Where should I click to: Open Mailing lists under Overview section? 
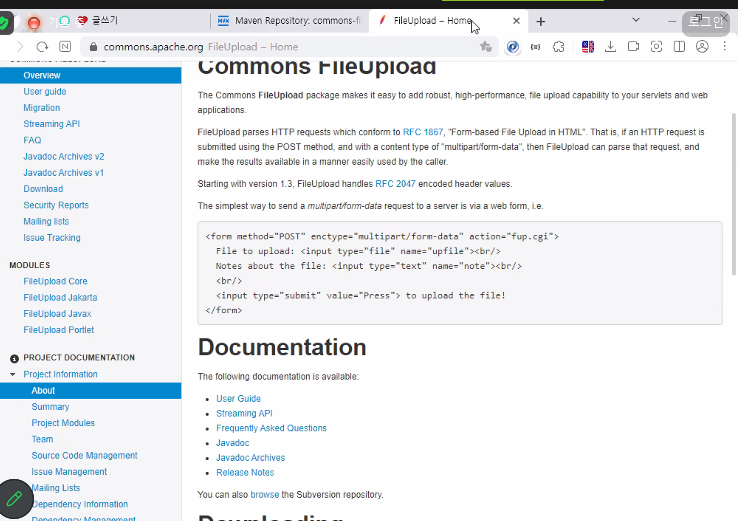point(46,222)
